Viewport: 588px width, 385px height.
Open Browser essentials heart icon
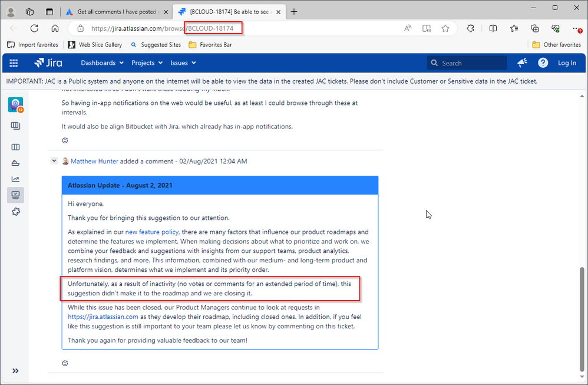click(x=556, y=28)
